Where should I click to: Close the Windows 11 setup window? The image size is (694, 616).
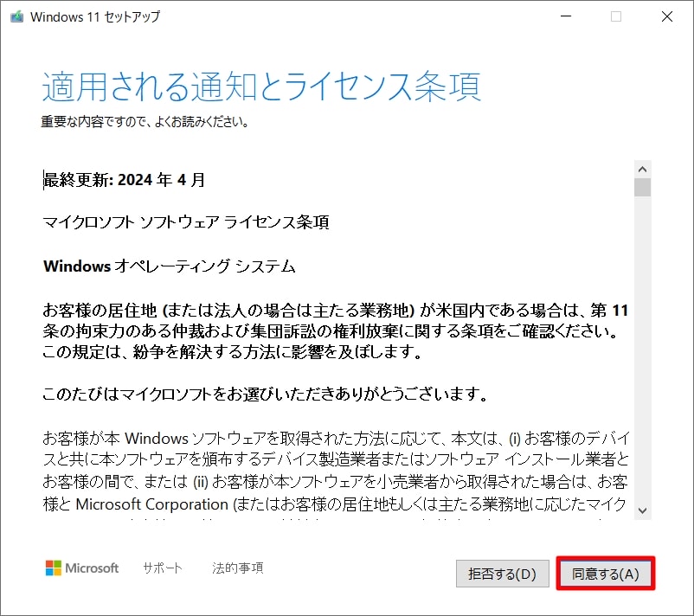(x=667, y=16)
